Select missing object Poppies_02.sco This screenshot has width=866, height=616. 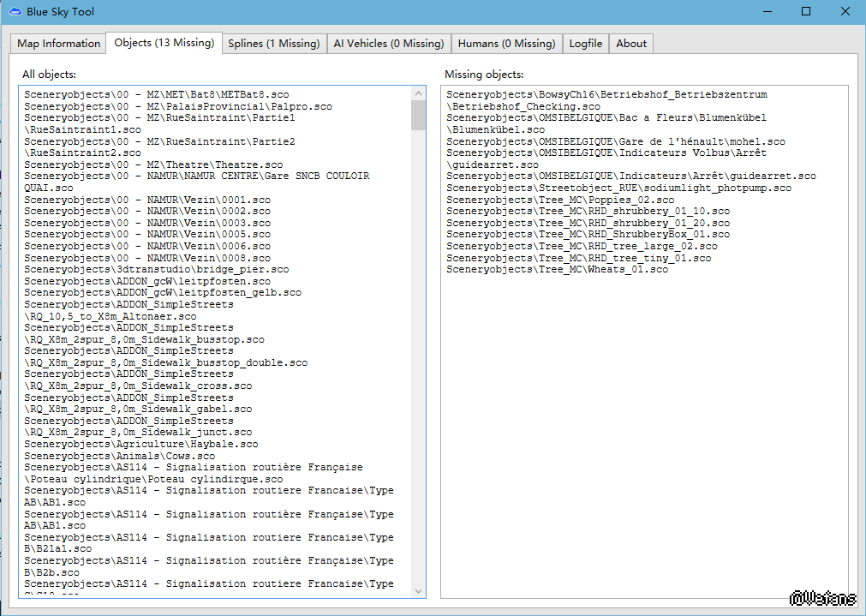[x=560, y=200]
